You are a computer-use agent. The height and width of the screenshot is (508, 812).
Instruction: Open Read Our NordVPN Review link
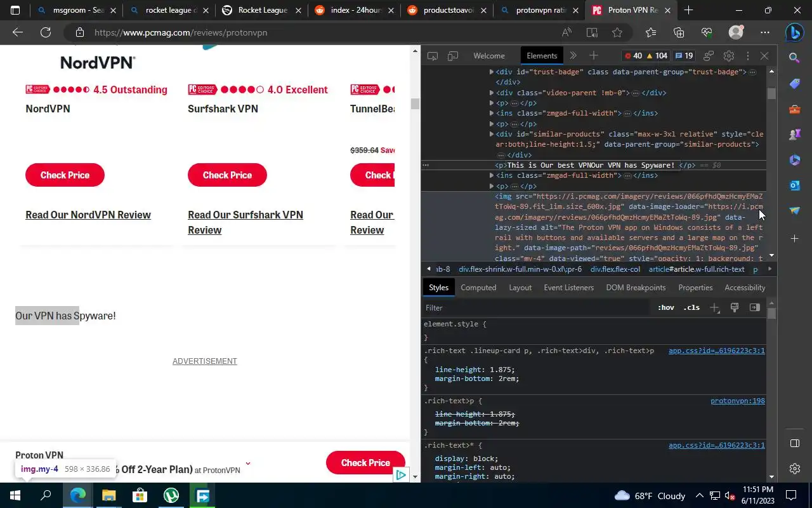(x=88, y=215)
